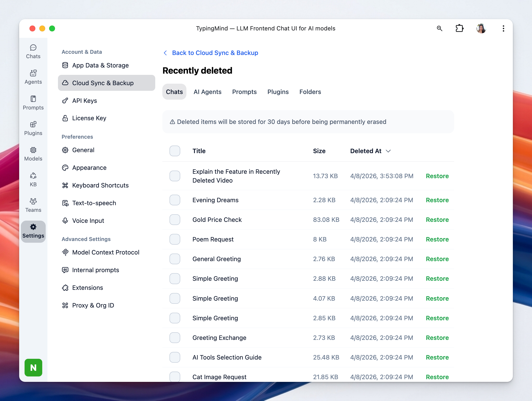This screenshot has height=401, width=532.
Task: Tick the Gold Price Check checkbox
Action: [175, 220]
